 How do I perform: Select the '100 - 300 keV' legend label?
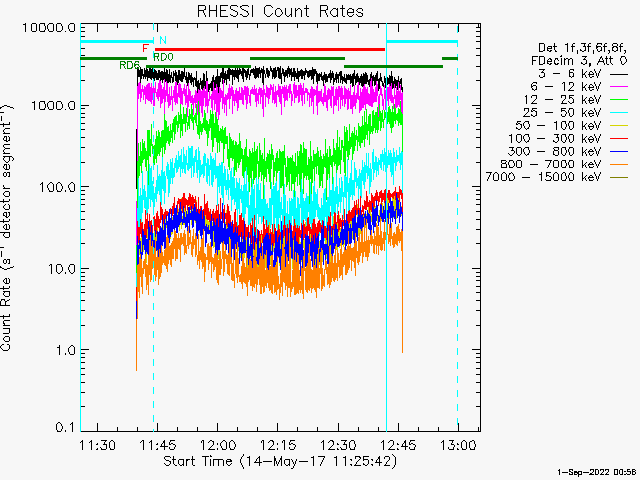555,138
